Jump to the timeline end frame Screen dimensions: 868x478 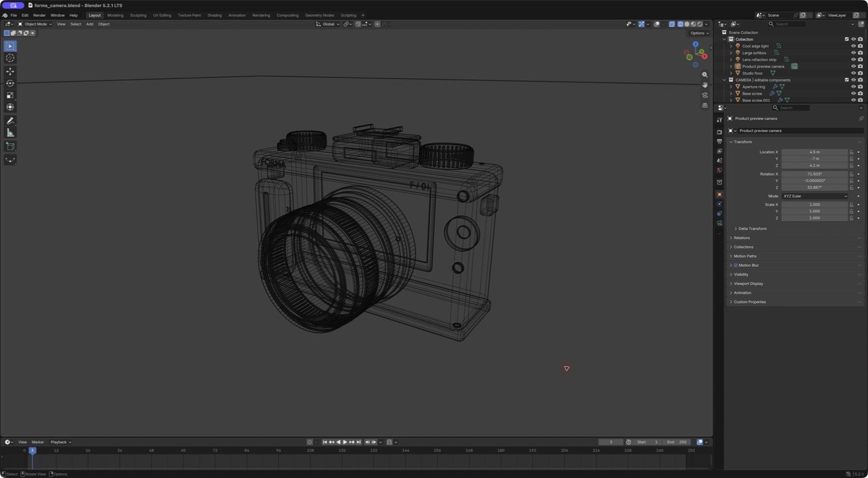358,442
